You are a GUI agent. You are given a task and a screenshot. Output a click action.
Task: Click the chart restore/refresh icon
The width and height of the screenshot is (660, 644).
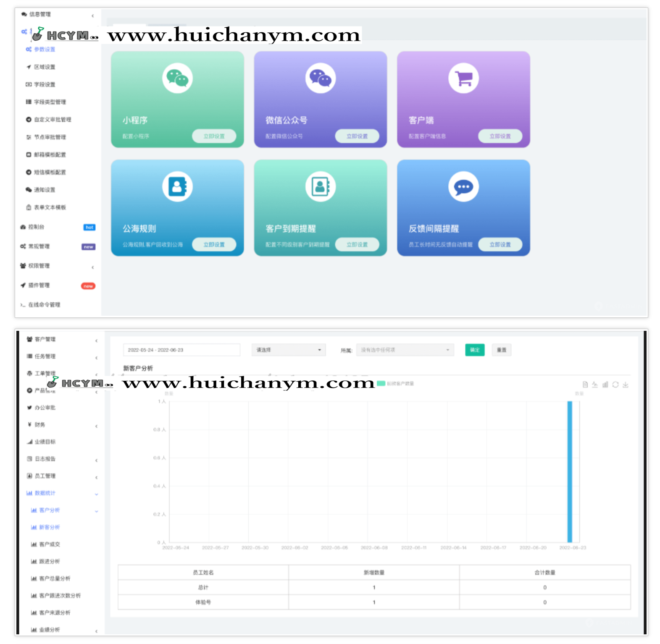[615, 385]
